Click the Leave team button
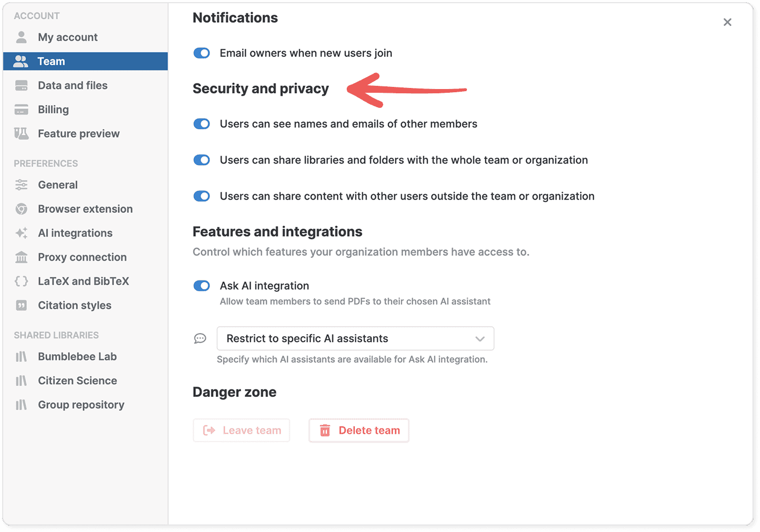The width and height of the screenshot is (760, 532). (242, 430)
